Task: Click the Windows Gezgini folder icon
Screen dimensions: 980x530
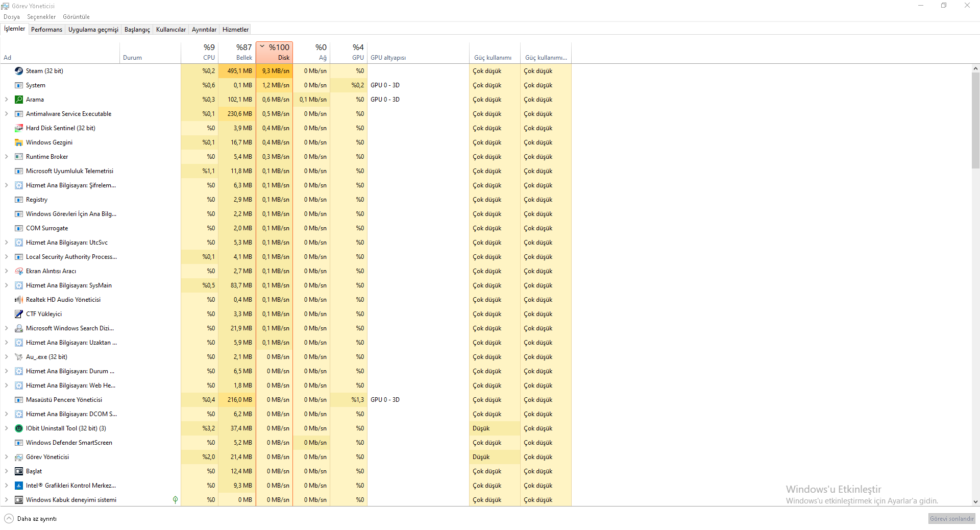Action: (19, 142)
